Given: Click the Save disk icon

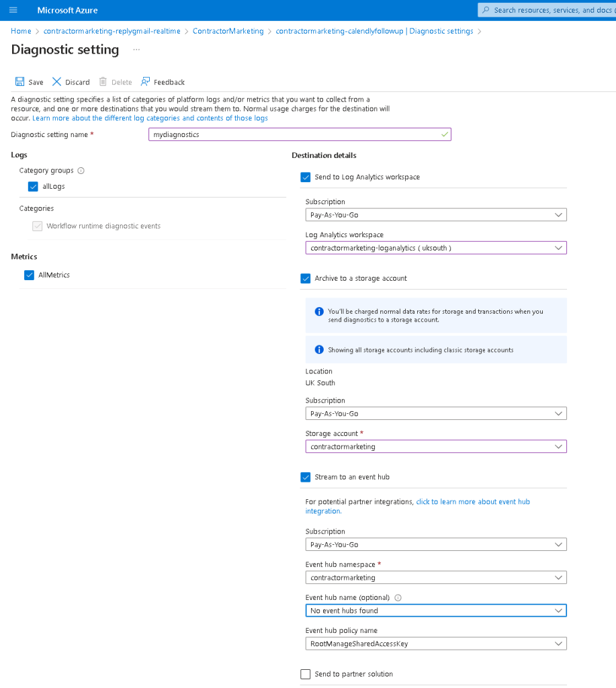Looking at the screenshot, I should 19,81.
